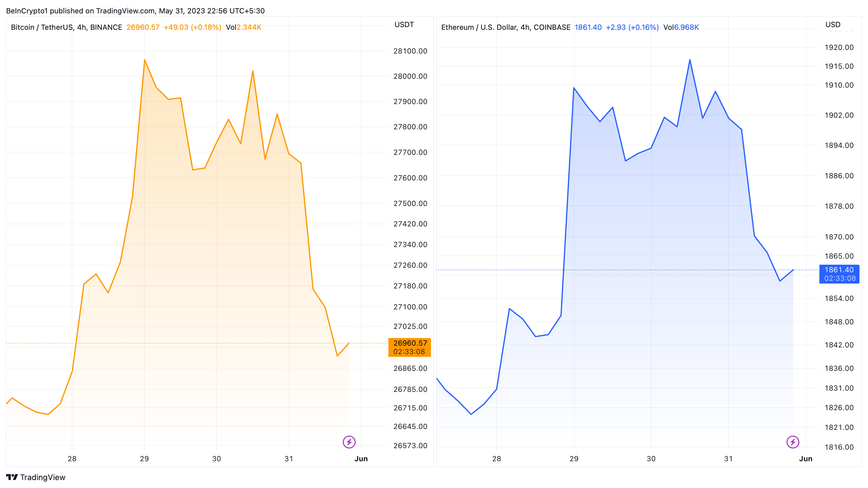This screenshot has width=868, height=488.
Task: Click the TradingView logo at the bottom left
Action: click(12, 477)
